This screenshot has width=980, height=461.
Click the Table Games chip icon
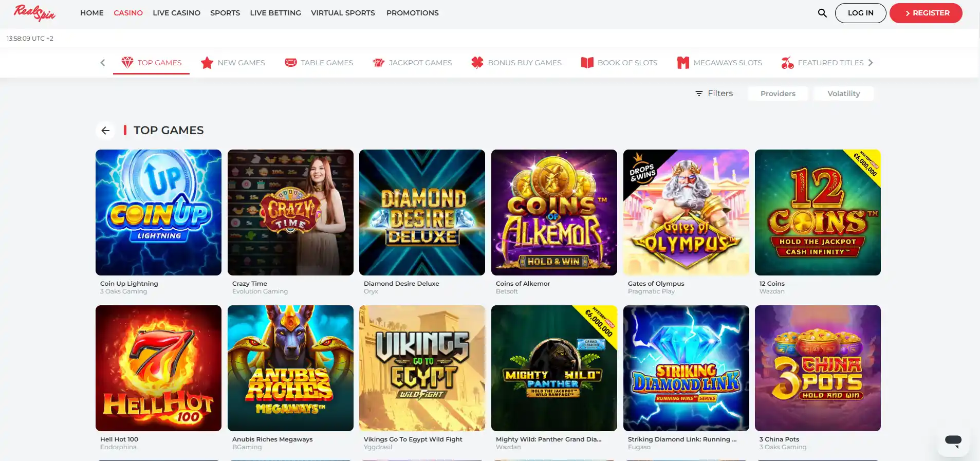tap(291, 63)
